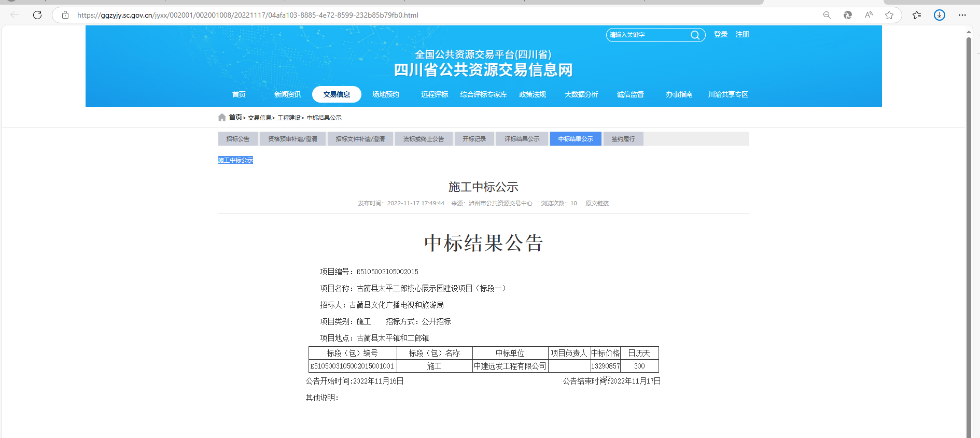Click the browser back arrow
This screenshot has width=980, height=438.
[15, 15]
